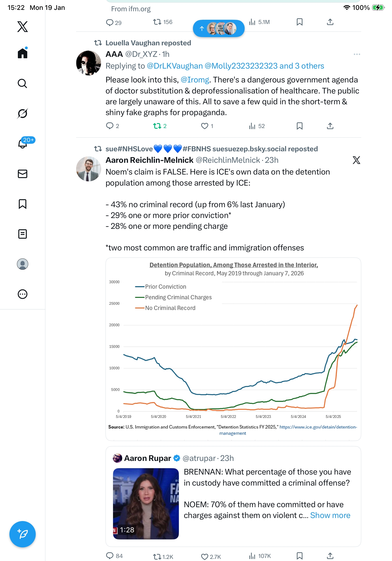Undo repost on AAA's post

point(157,126)
